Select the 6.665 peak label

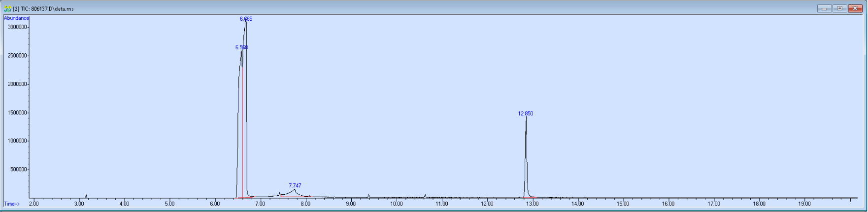point(246,19)
